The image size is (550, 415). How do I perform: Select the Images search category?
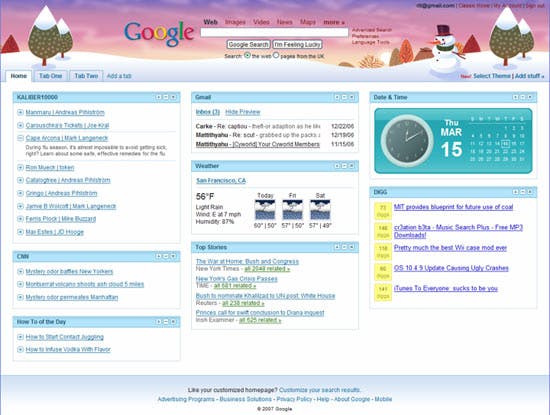point(235,22)
